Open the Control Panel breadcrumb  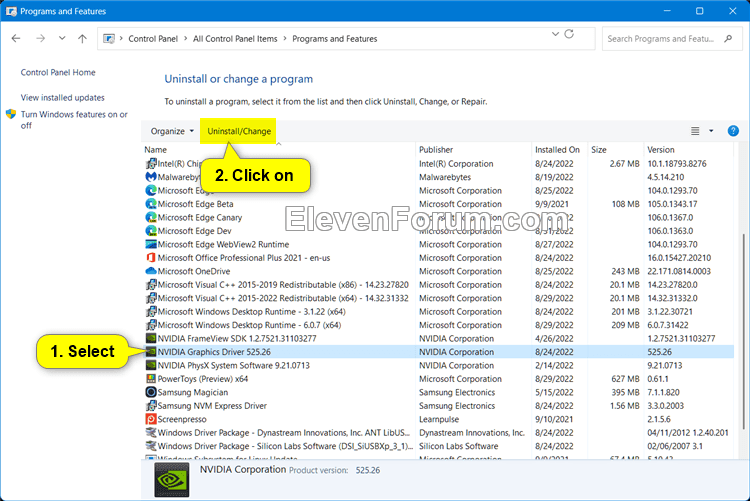(x=153, y=39)
